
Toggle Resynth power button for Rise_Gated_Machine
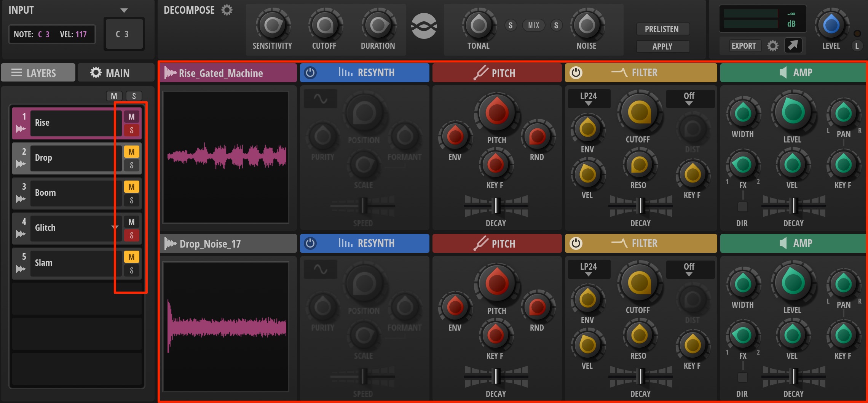tap(310, 72)
